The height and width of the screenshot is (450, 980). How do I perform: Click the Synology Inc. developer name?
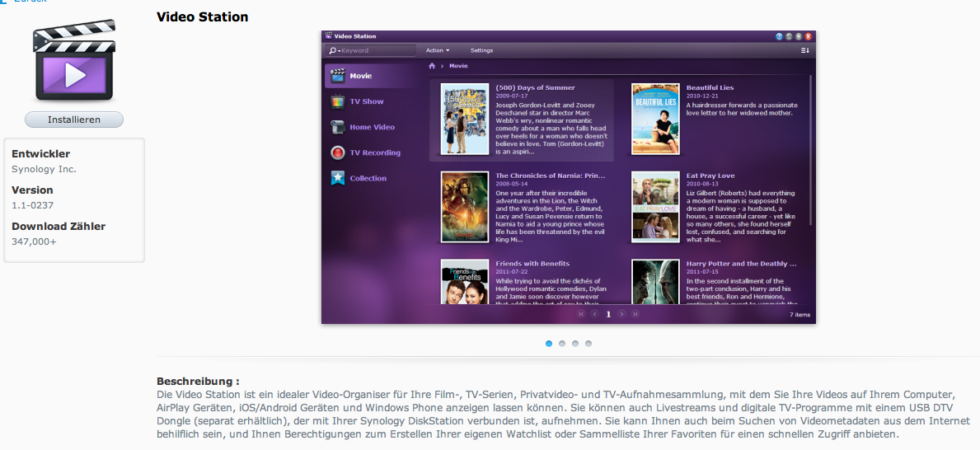[x=44, y=169]
